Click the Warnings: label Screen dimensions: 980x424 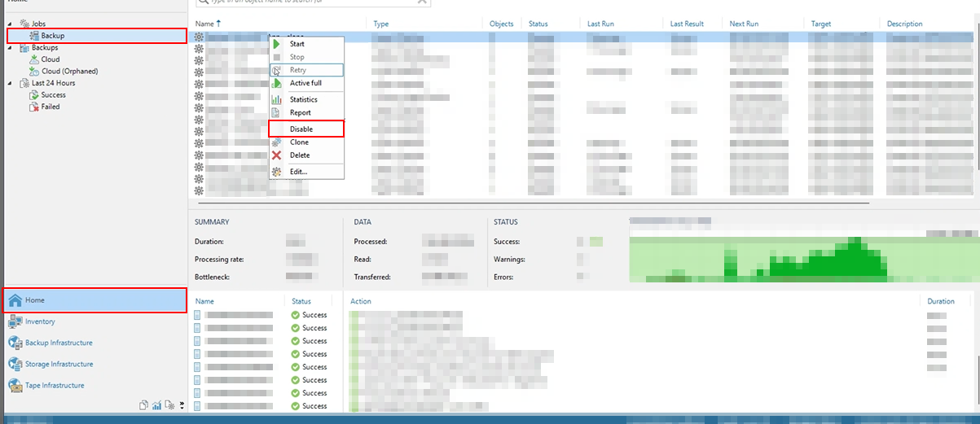[x=509, y=260]
